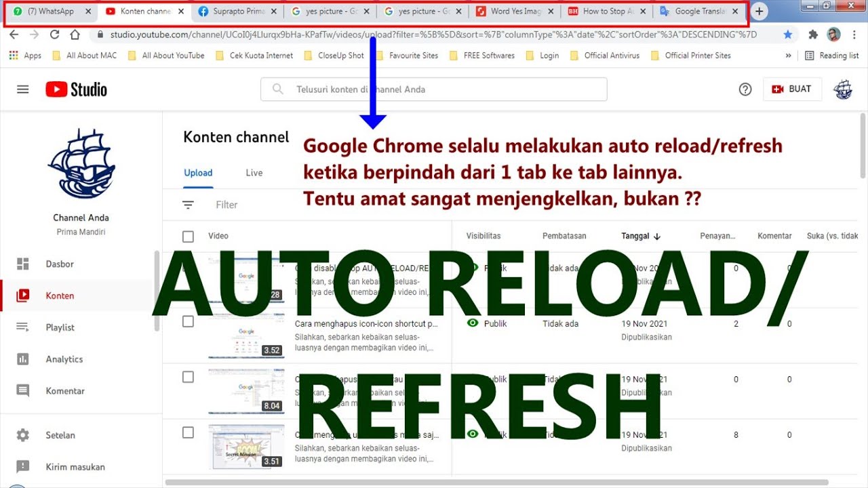
Task: Switch to the Word Yes Image browser tab
Action: pyautogui.click(x=514, y=12)
